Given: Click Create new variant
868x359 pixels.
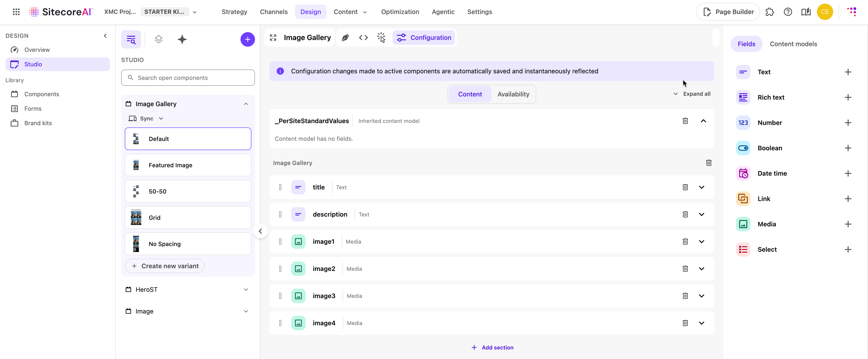Looking at the screenshot, I should (x=165, y=266).
